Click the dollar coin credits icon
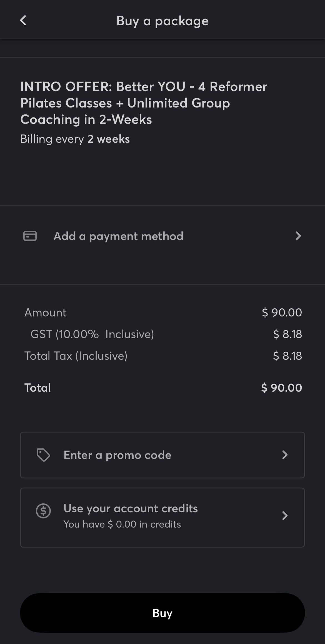 click(43, 511)
